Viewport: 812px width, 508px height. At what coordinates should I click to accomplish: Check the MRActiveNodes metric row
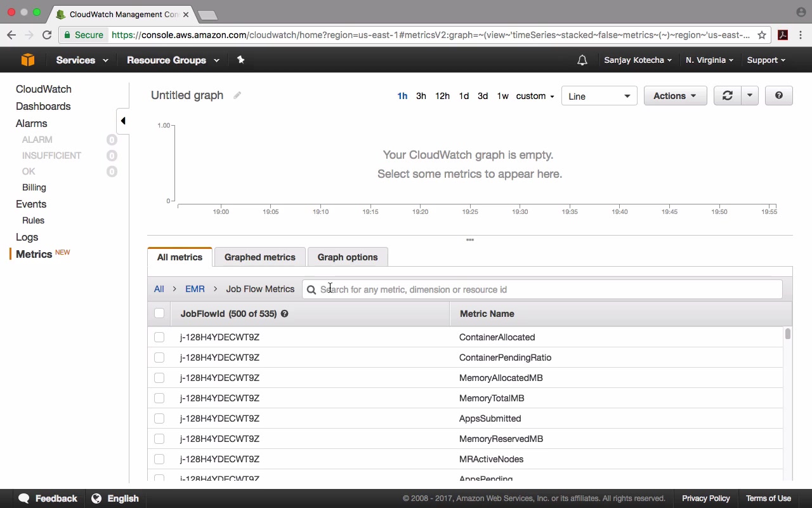[159, 459]
